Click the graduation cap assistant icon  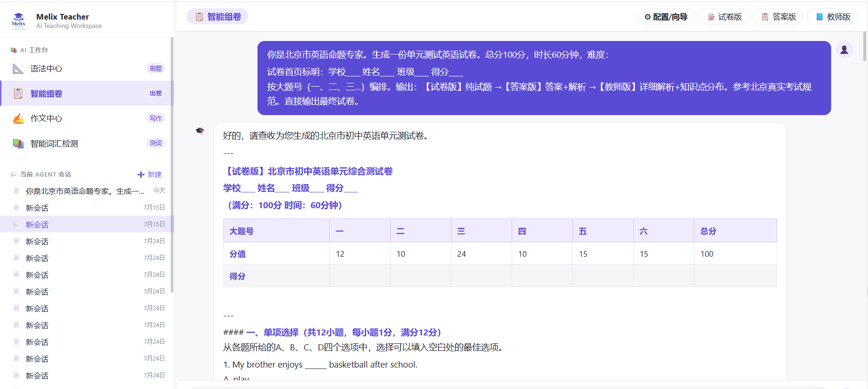click(200, 131)
